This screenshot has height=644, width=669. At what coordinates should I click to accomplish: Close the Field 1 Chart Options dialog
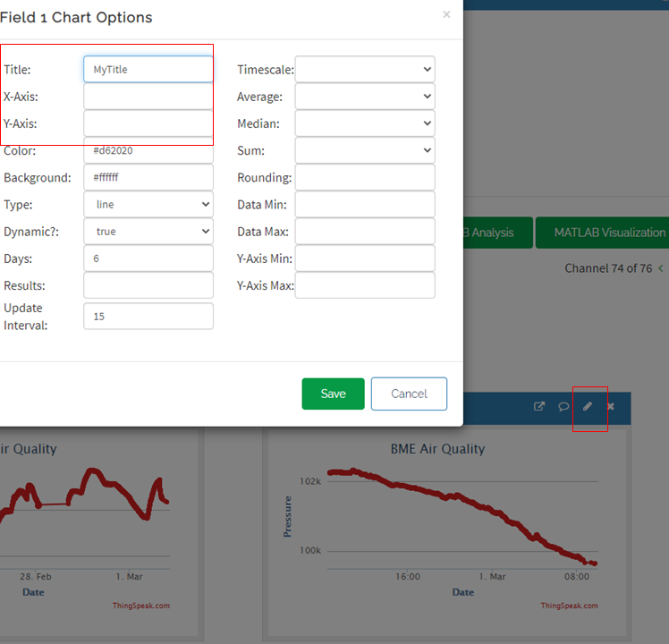tap(446, 15)
